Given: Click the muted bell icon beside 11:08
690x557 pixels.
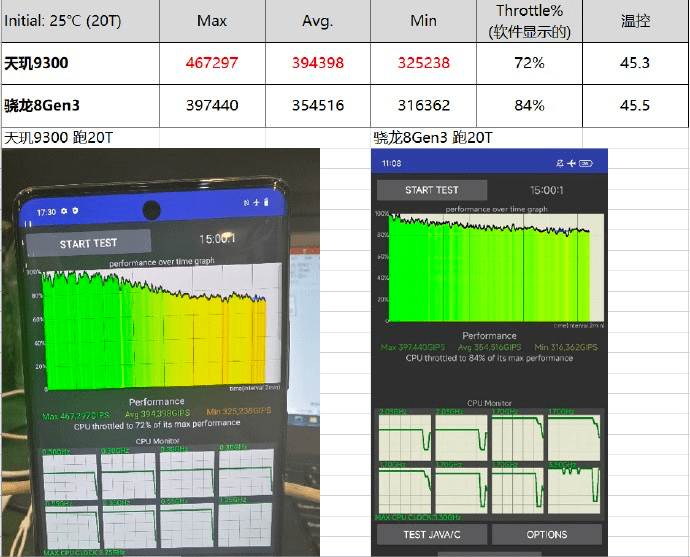Looking at the screenshot, I should (558, 163).
